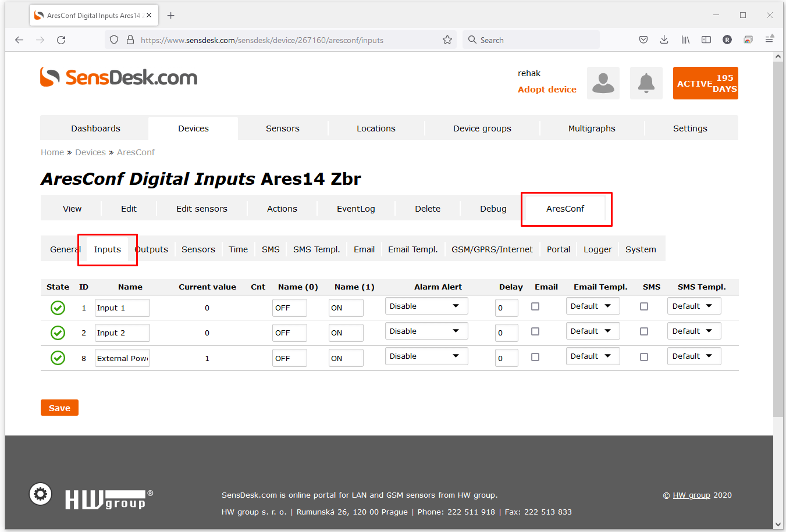The height and width of the screenshot is (532, 786).
Task: Enable Email checkbox for External Power row
Action: pos(535,357)
